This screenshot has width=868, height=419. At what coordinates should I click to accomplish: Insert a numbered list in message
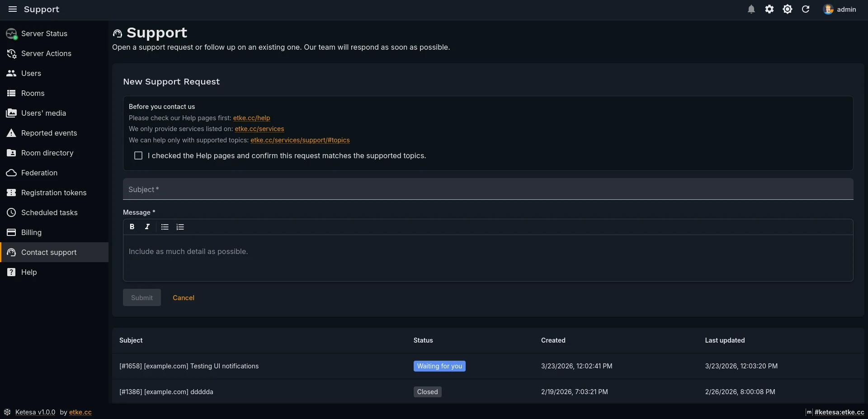pyautogui.click(x=180, y=227)
